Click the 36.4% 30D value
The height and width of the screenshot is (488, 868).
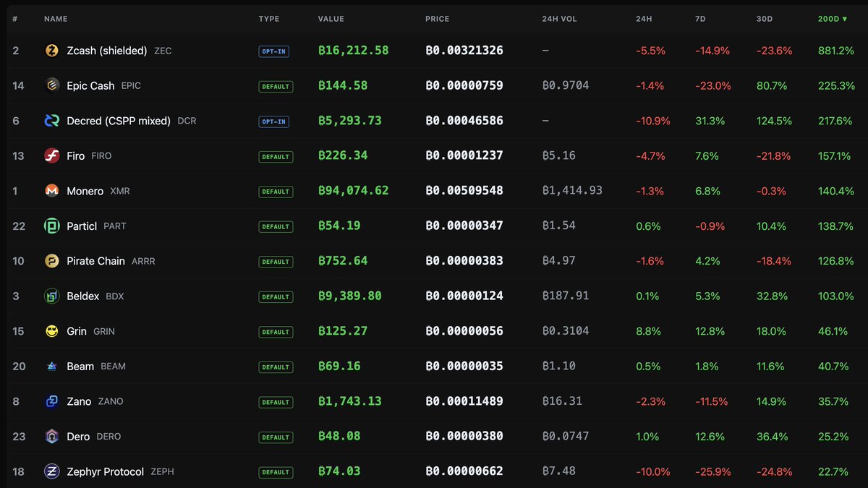pyautogui.click(x=773, y=436)
